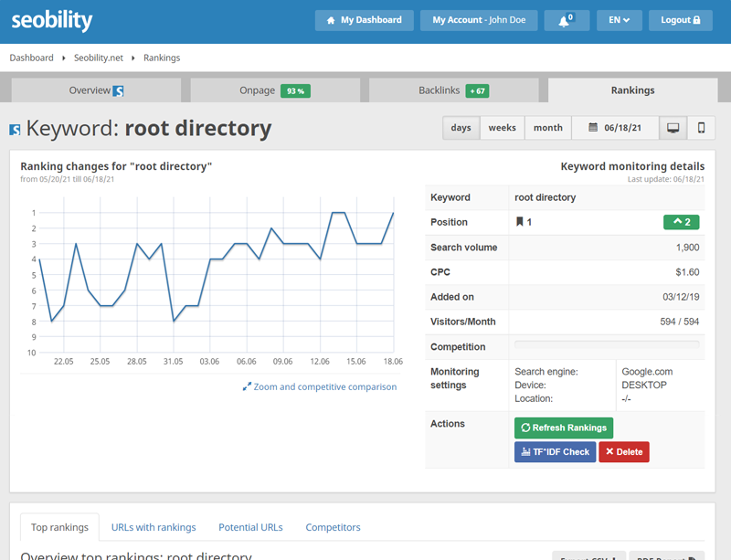The image size is (731, 560).
Task: Open Zoom and competitive comparison link
Action: (x=320, y=386)
